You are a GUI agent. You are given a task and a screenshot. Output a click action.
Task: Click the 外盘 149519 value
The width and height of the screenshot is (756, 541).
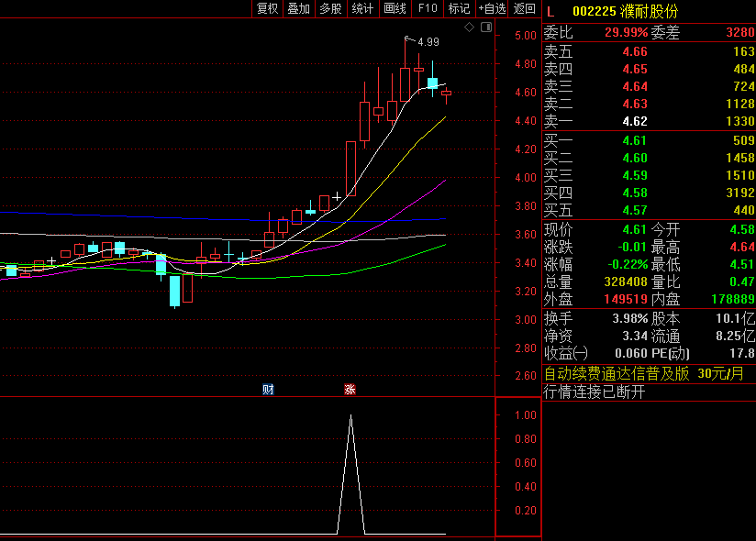pyautogui.click(x=626, y=299)
